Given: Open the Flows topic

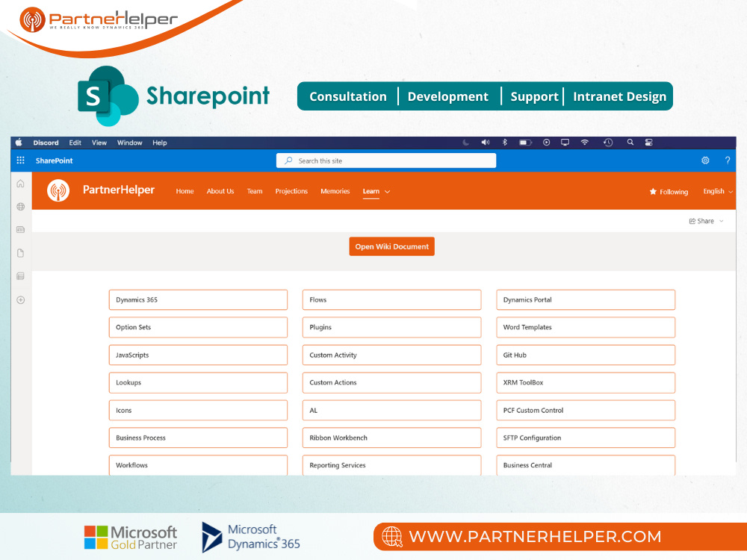Looking at the screenshot, I should pos(391,299).
